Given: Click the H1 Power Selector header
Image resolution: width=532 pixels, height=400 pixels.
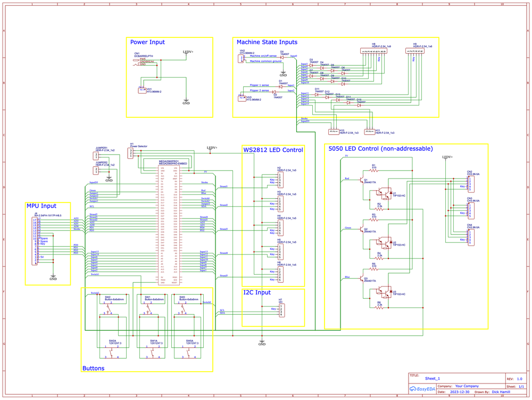Looking at the screenshot, I should click(131, 153).
